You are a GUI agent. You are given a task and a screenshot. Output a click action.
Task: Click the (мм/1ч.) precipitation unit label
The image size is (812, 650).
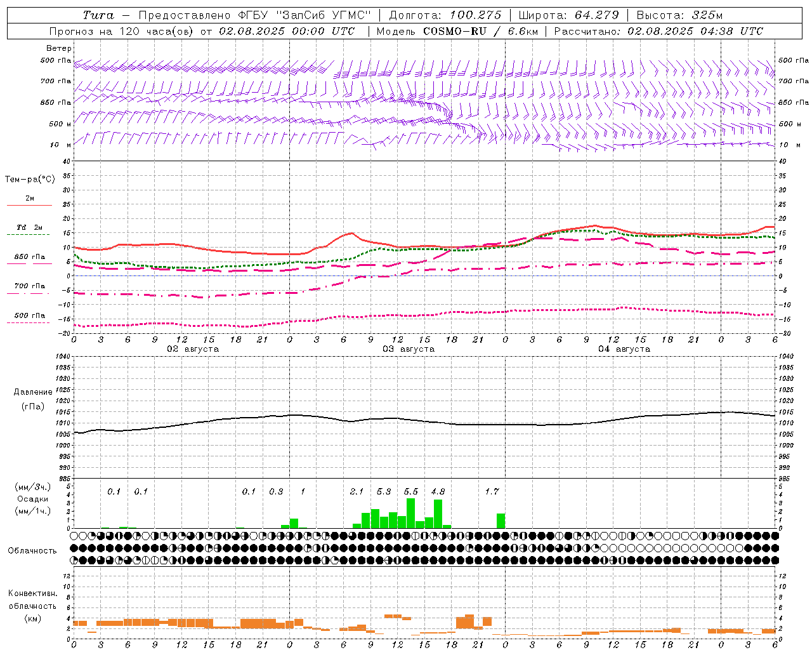tap(33, 511)
